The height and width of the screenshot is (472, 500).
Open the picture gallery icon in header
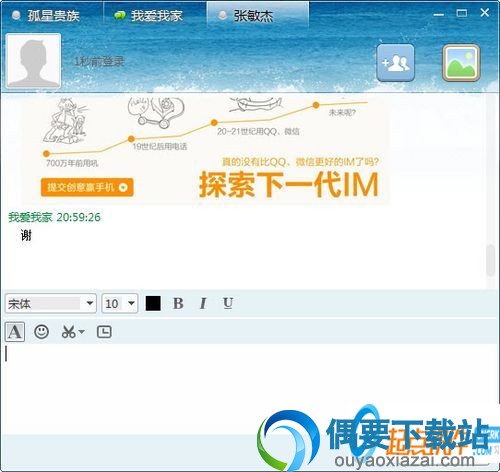coord(461,62)
